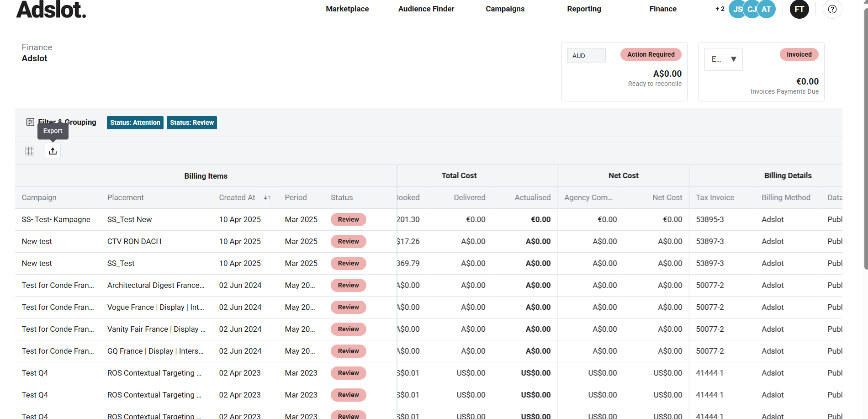
Task: Click the Action Required badge
Action: [x=651, y=54]
